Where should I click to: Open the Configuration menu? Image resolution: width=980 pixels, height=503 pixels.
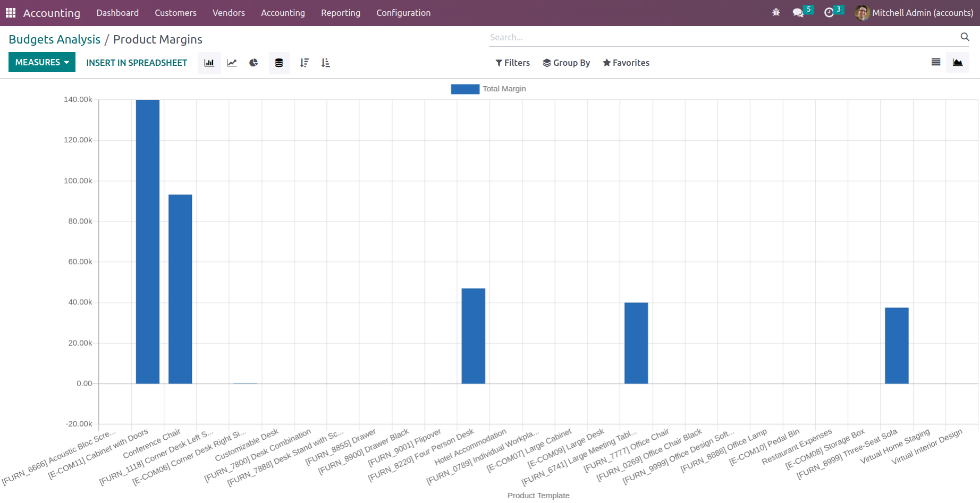[x=403, y=13]
